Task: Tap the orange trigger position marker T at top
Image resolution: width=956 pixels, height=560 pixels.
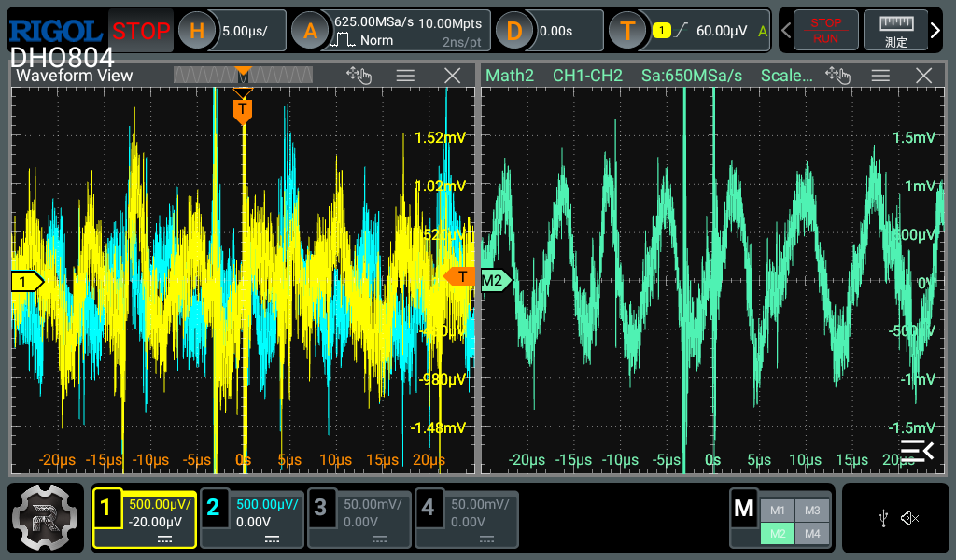Action: [x=243, y=110]
